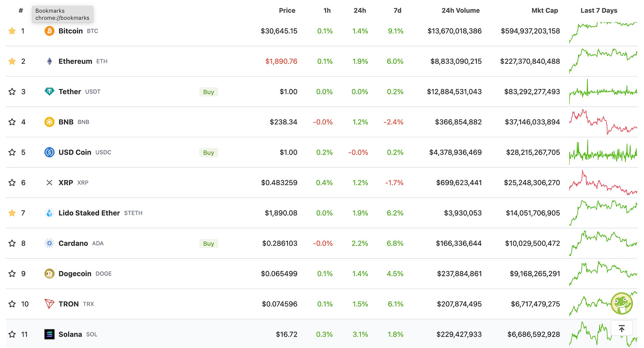Sort table by 24h change column
This screenshot has height=348, width=644.
(360, 10)
